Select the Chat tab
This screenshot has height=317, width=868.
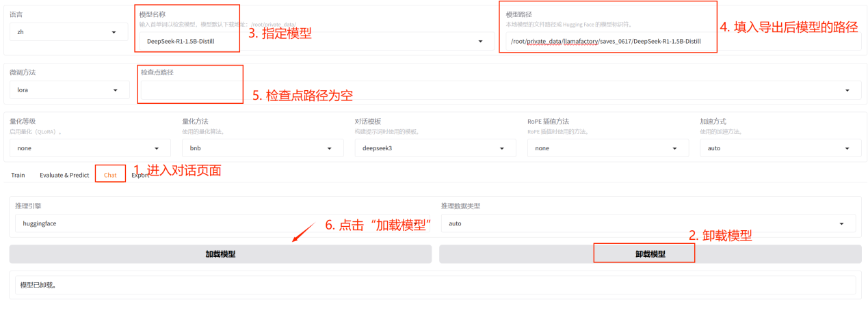[110, 175]
